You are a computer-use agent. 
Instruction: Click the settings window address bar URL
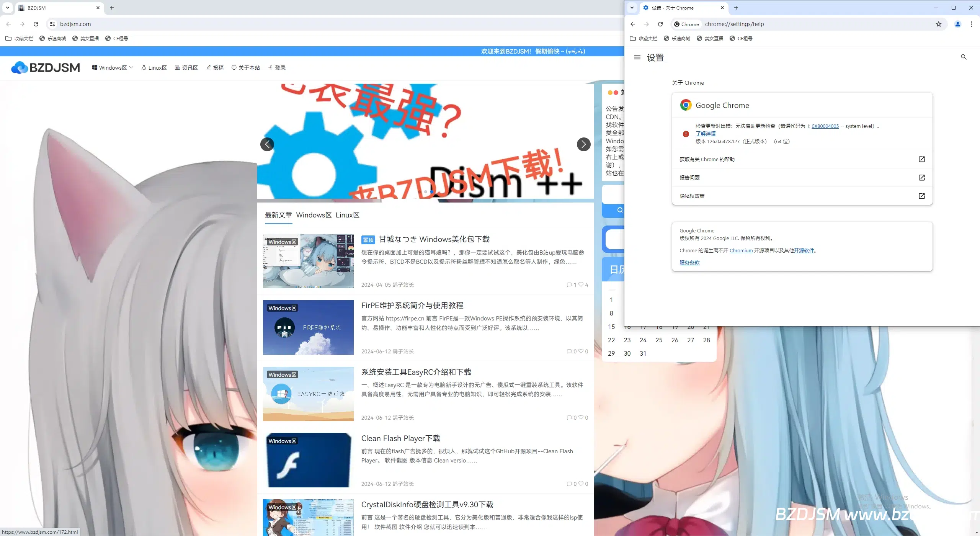(x=734, y=24)
